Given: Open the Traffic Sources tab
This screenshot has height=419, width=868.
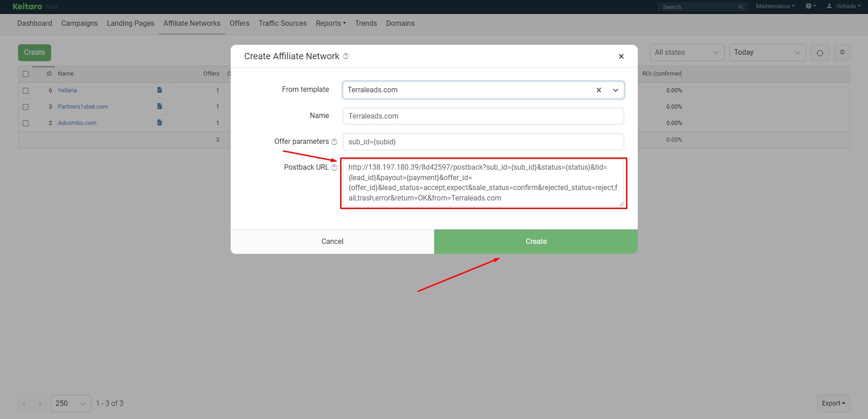Looking at the screenshot, I should [282, 23].
